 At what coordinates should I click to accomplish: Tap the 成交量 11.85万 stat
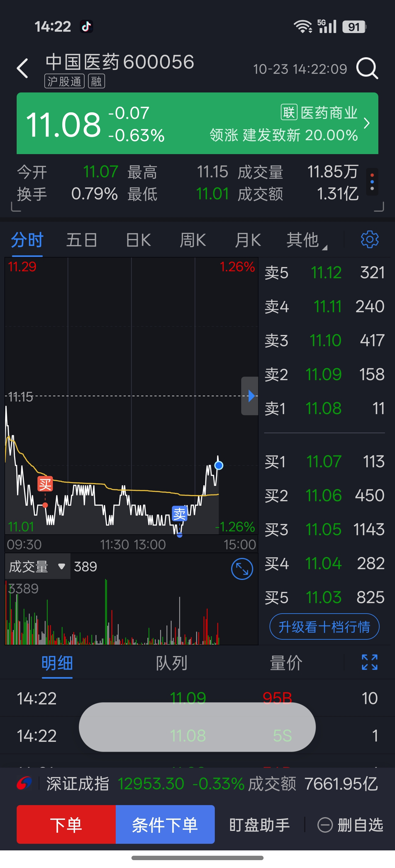298,172
